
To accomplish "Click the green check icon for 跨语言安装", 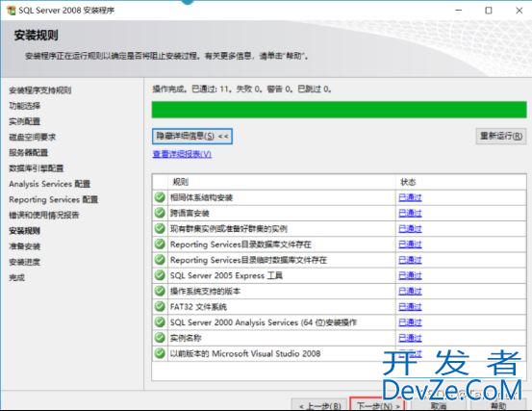I will tap(160, 213).
